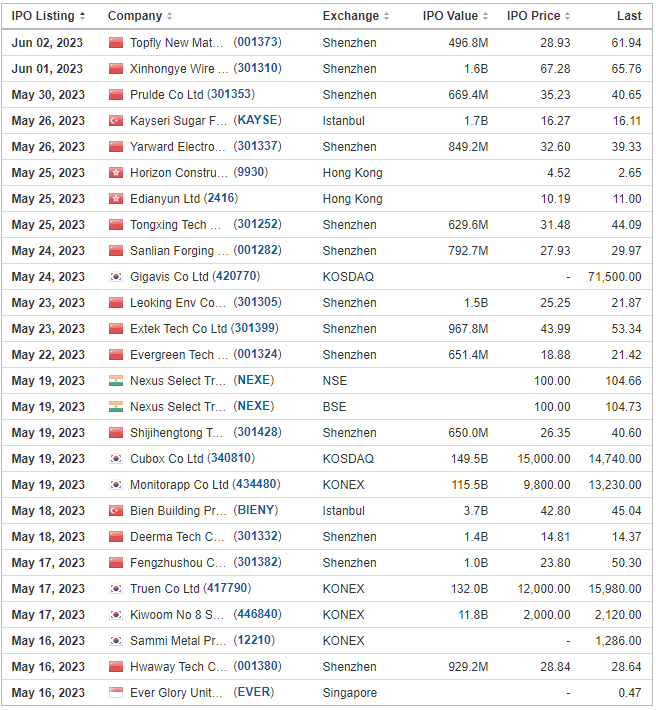This screenshot has height=710, width=656.
Task: Open ticker 001282 for Sanlian Forging
Action: [257, 250]
